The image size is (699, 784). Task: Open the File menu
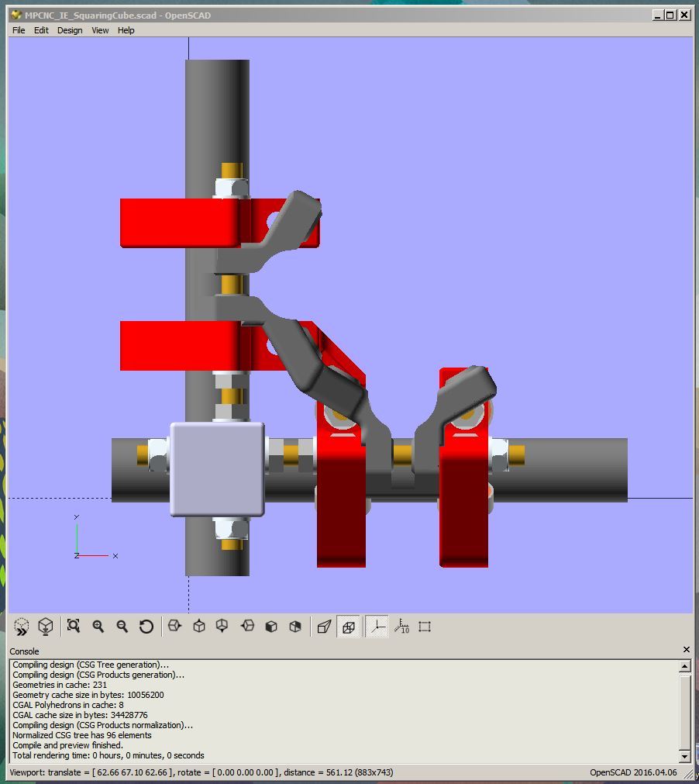[x=19, y=30]
